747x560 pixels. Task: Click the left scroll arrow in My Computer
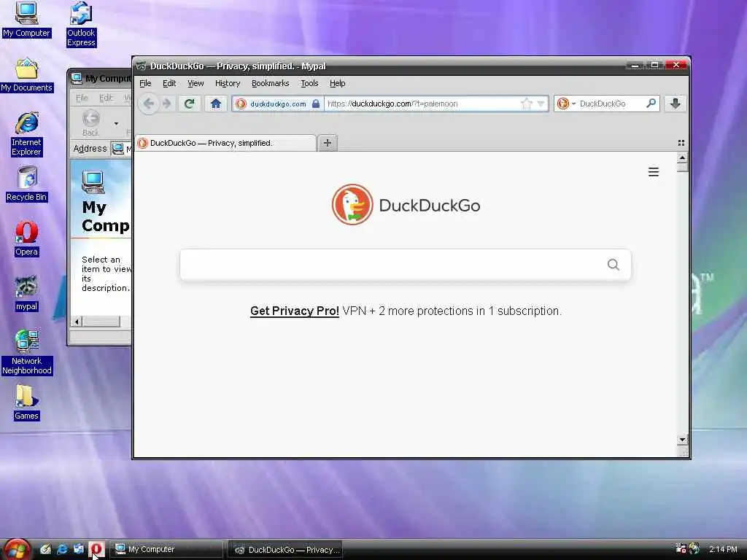pyautogui.click(x=77, y=322)
